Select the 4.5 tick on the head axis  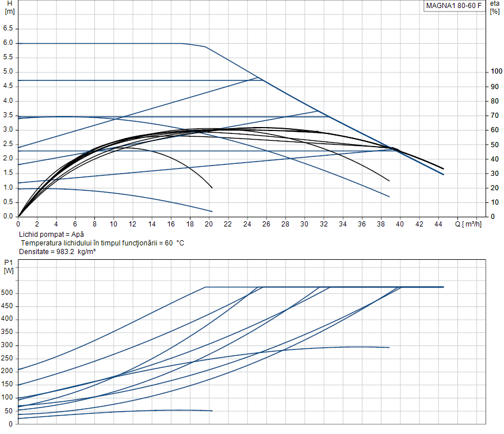[x=8, y=86]
